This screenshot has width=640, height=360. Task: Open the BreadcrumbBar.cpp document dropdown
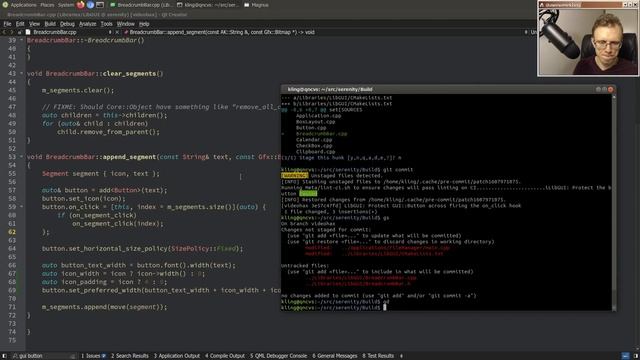[110, 32]
